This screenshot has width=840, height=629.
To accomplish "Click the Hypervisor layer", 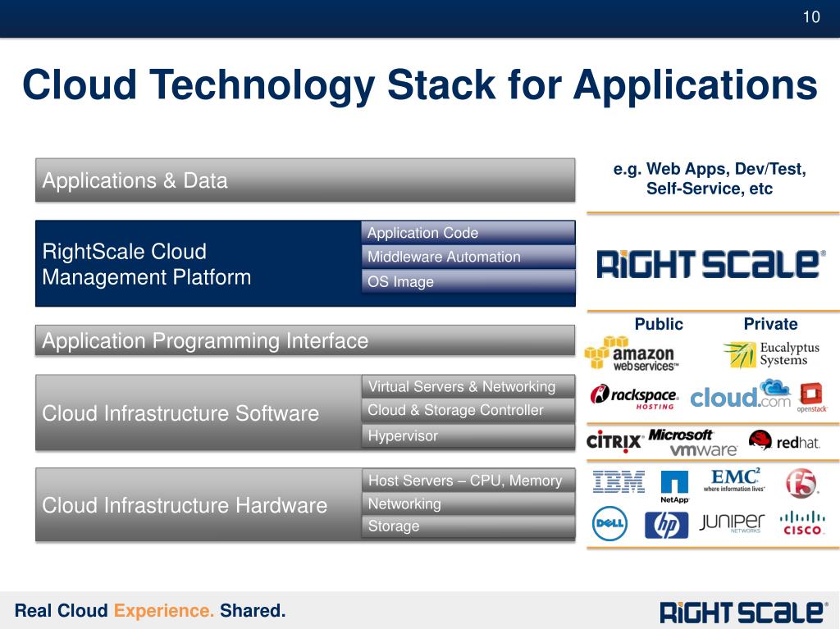I will (468, 435).
